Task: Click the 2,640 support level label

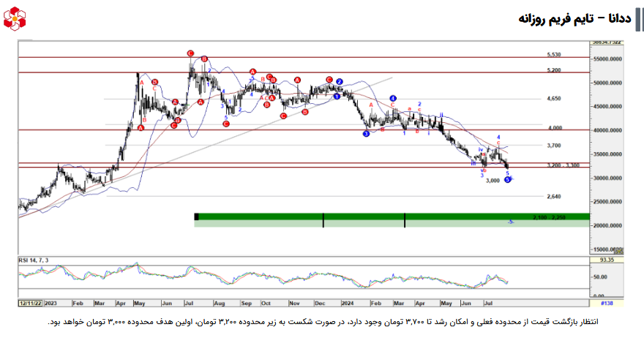Action: coord(554,196)
